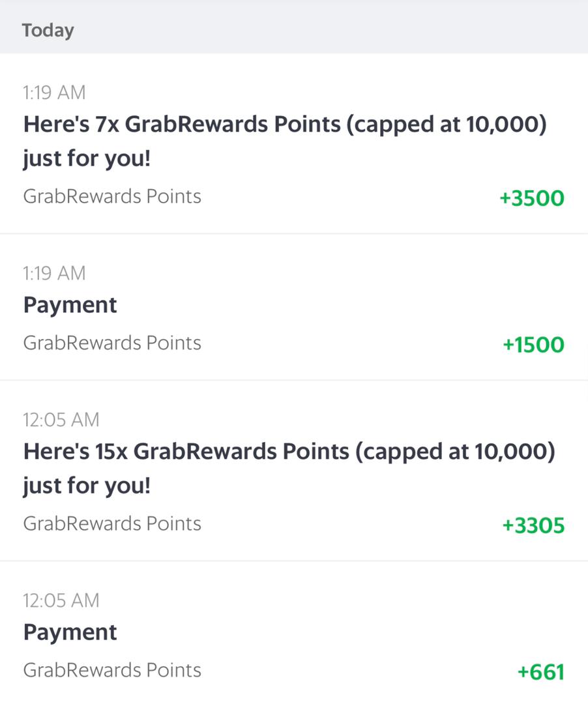Click the +1500 points amount
Screen dimensions: 588x704
[533, 345]
